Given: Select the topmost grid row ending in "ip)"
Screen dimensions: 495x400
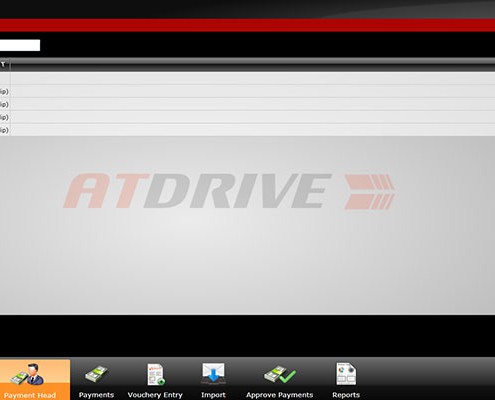Looking at the screenshot, I should 247,91.
